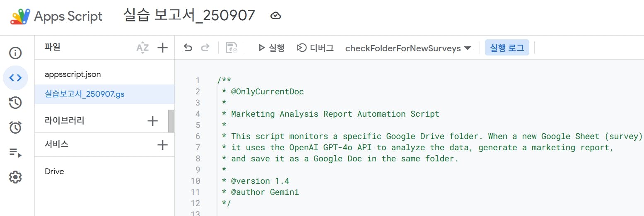Start debugging with 디버그 button
This screenshot has height=216, width=644.
(x=315, y=48)
